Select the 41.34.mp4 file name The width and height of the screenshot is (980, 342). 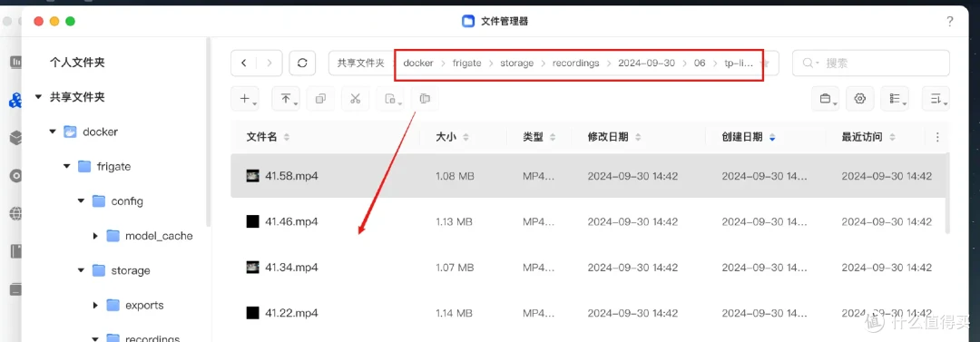[x=291, y=267]
